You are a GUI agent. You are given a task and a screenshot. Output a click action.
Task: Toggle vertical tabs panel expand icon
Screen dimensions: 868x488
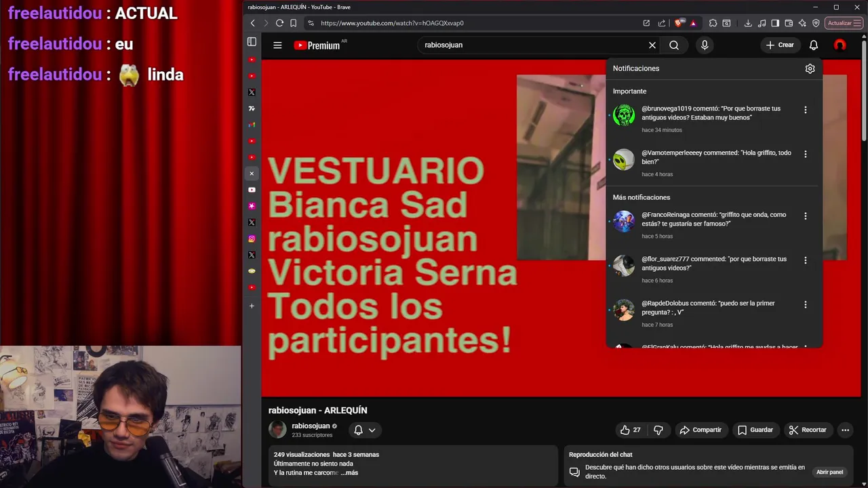tap(252, 42)
